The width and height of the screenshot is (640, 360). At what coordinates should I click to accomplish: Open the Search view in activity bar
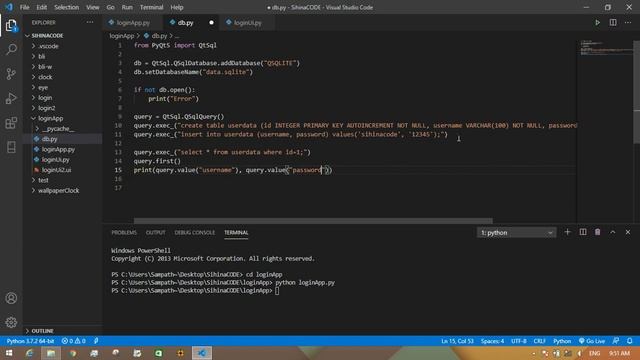point(11,49)
